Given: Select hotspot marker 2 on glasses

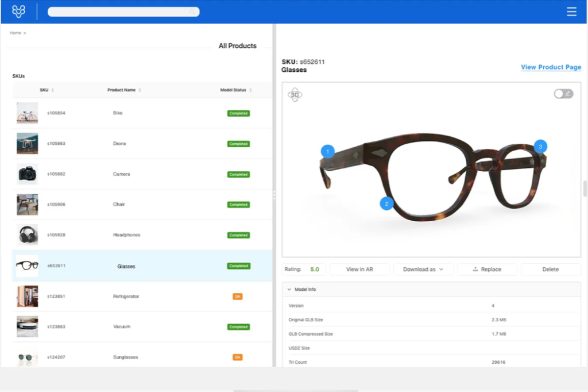Looking at the screenshot, I should click(386, 203).
